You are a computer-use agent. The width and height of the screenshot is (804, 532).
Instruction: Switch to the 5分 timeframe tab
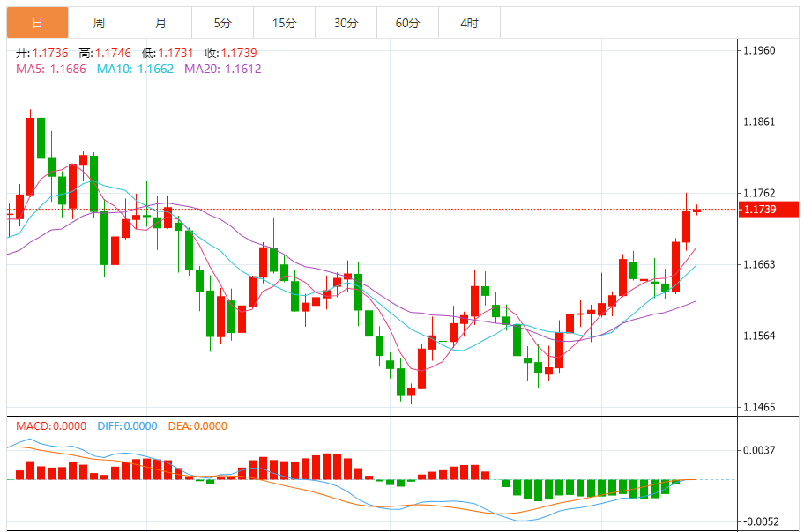(222, 23)
